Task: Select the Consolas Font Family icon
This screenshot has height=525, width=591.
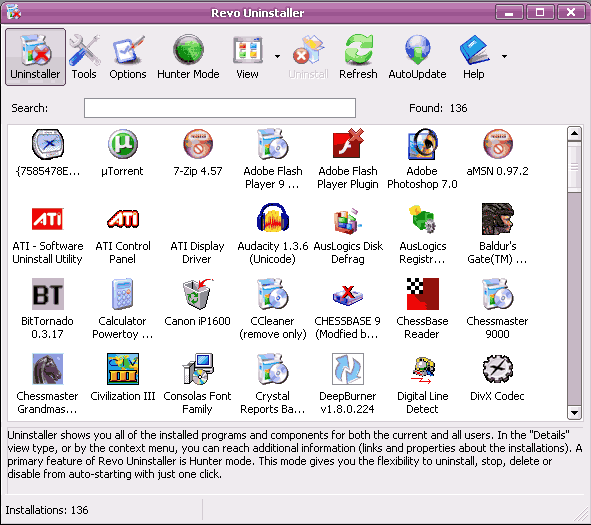Action: [198, 369]
